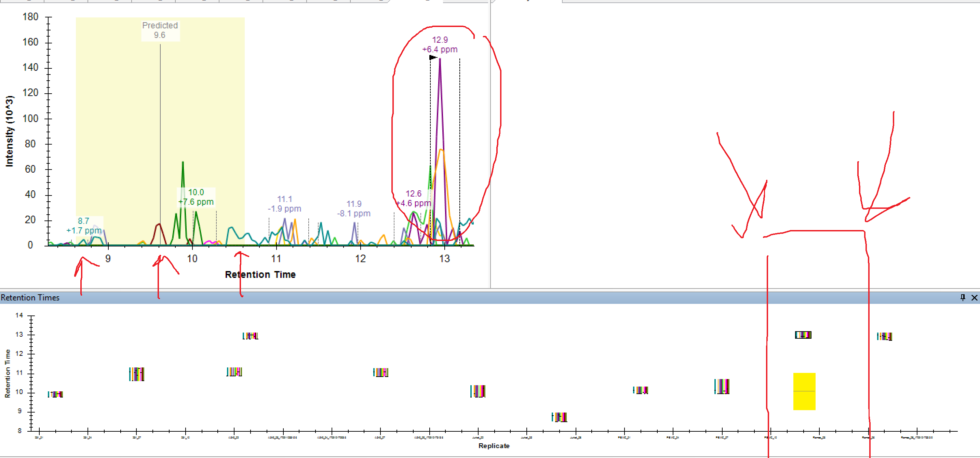This screenshot has height=458, width=980.
Task: Click the Retention Time x-axis title
Action: (260, 274)
